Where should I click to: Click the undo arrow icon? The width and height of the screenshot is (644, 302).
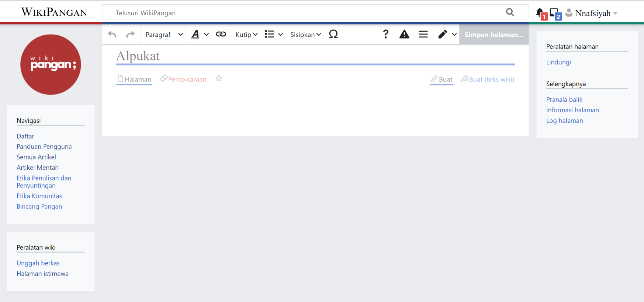point(112,35)
